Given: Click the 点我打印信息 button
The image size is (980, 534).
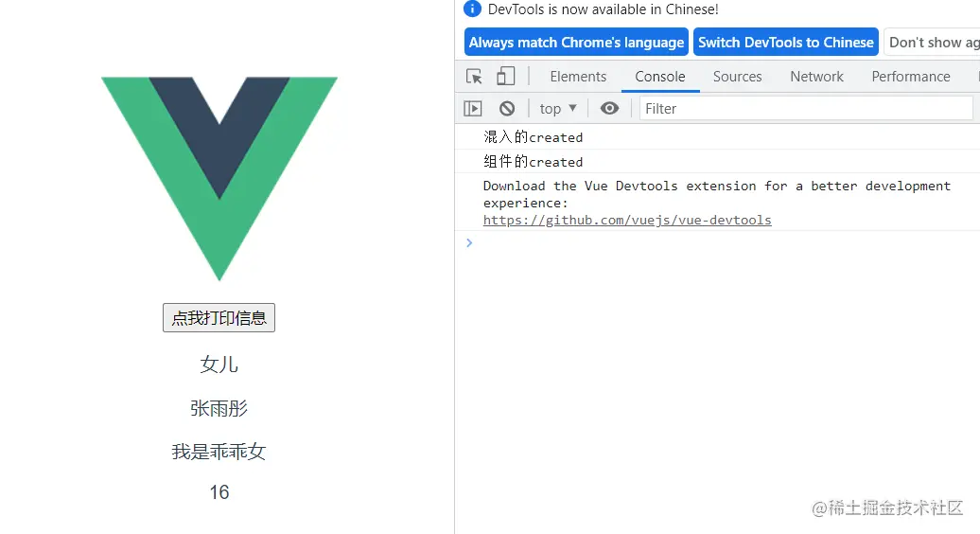Looking at the screenshot, I should click(x=219, y=317).
